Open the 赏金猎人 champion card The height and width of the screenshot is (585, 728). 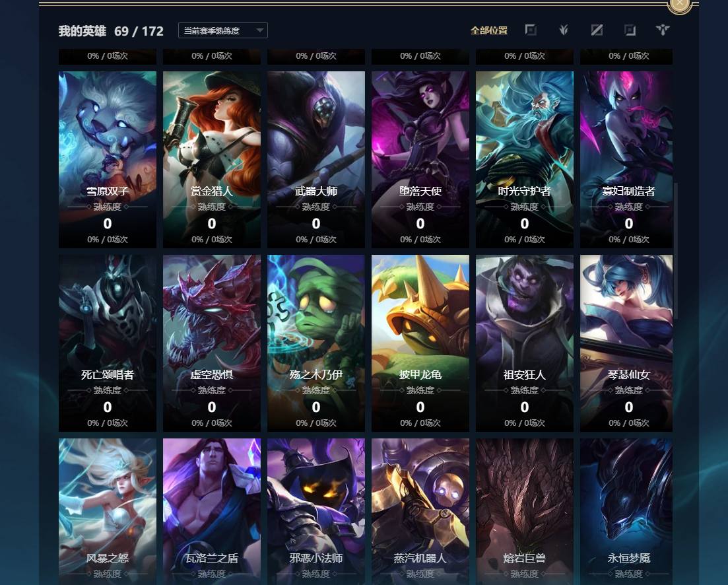pos(212,159)
